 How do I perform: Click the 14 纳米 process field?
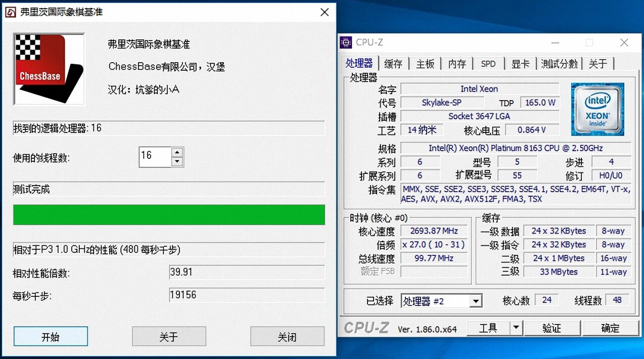click(x=422, y=130)
